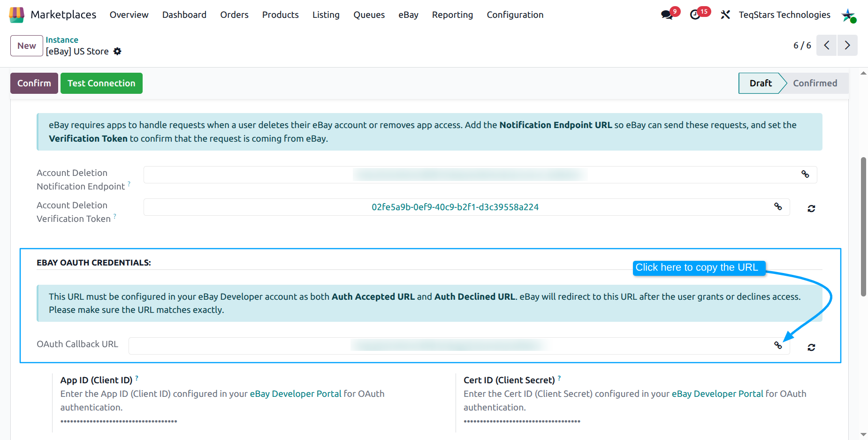Open the Orders menu

tap(234, 15)
